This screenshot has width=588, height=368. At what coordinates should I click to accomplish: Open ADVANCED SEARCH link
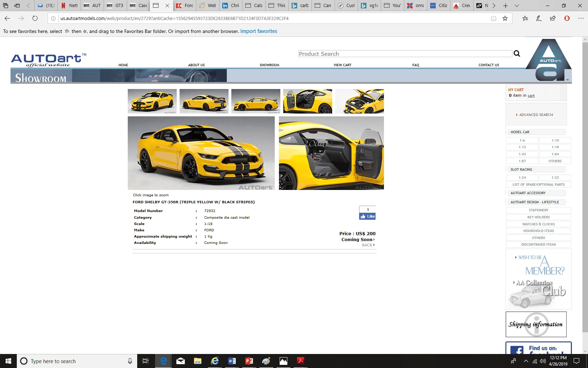536,115
